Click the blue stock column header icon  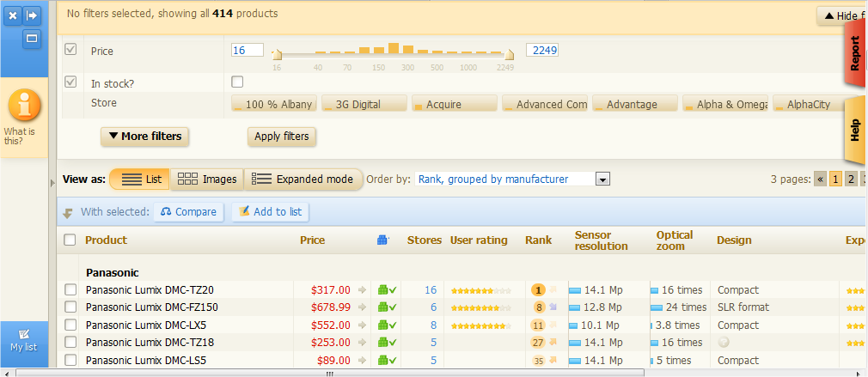(383, 240)
